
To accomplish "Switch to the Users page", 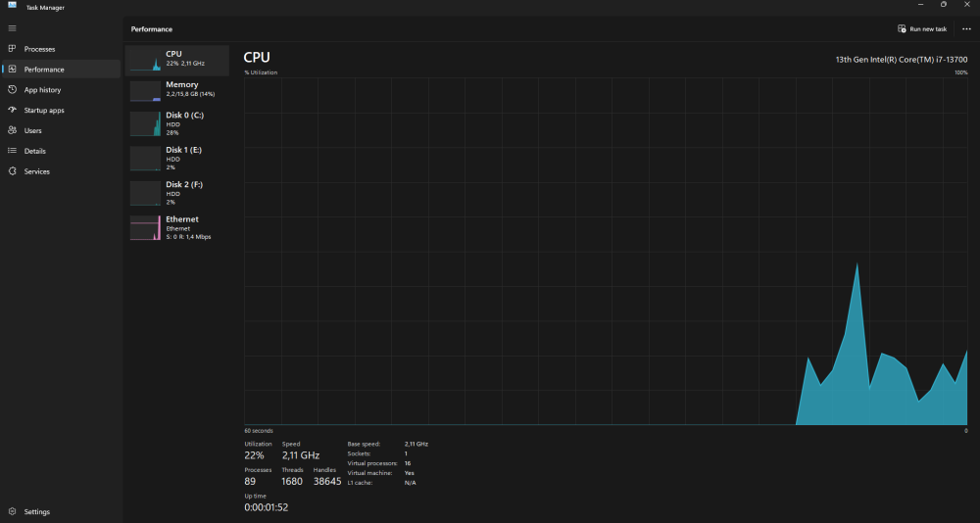I will (61, 130).
